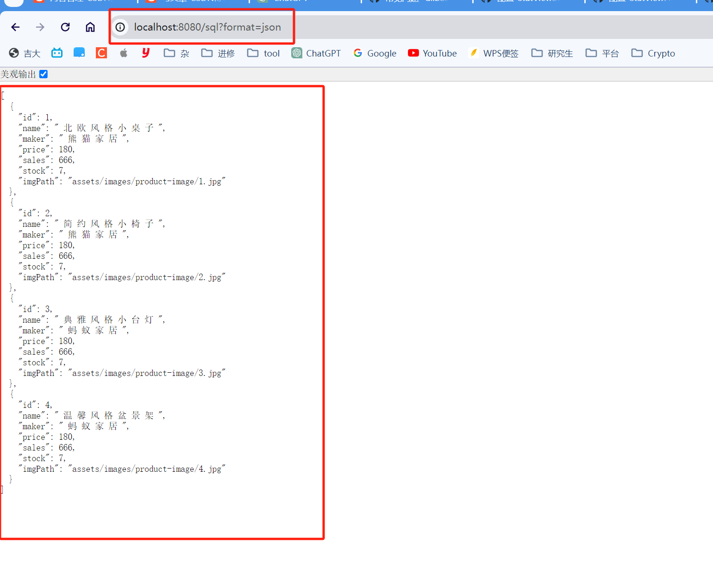Open the ChatGPT bookmark
Viewport: 713px width, 588px height.
point(316,53)
